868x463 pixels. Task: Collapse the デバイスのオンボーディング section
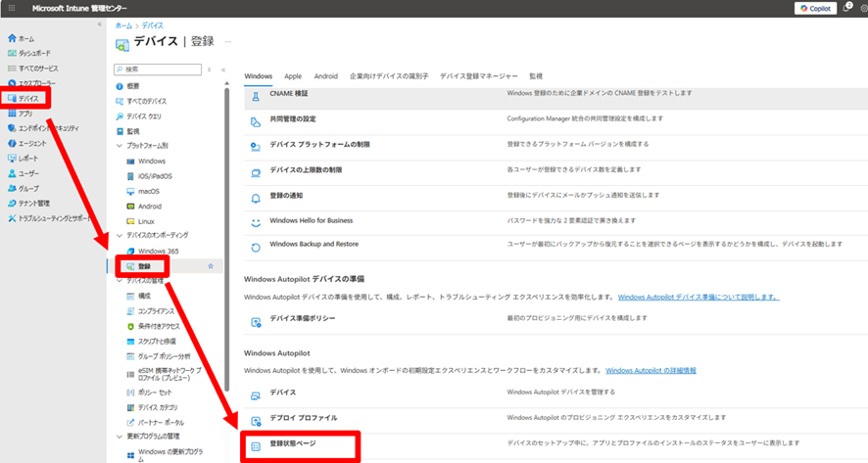(x=119, y=236)
